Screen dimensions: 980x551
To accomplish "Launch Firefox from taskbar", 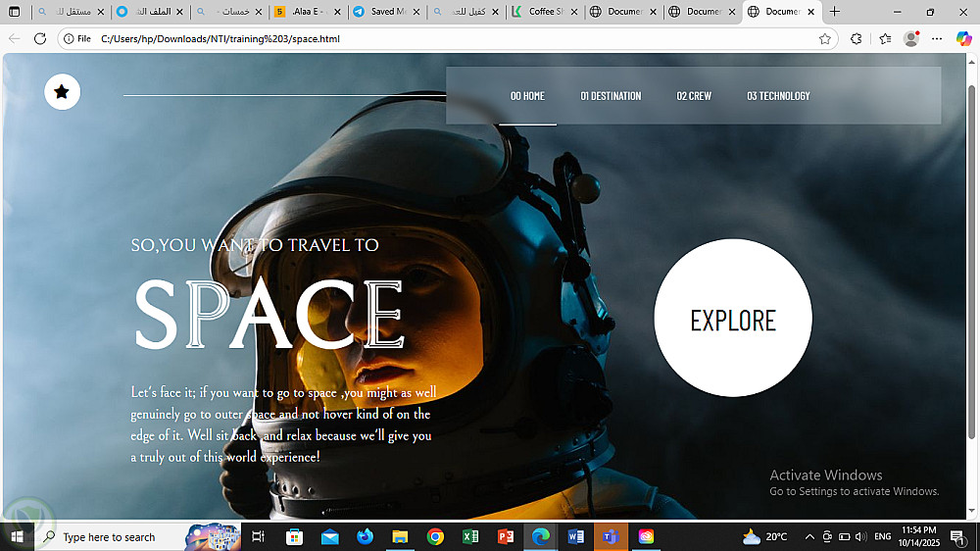I will tap(365, 536).
